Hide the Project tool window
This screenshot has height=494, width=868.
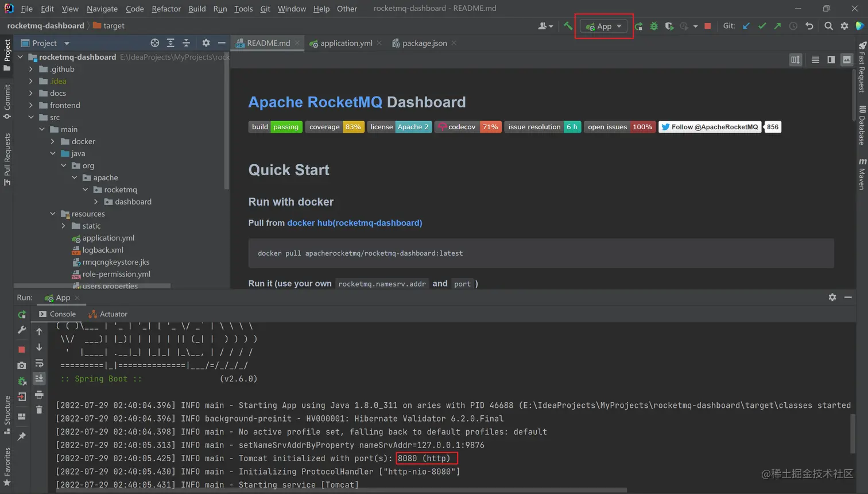[x=222, y=43]
